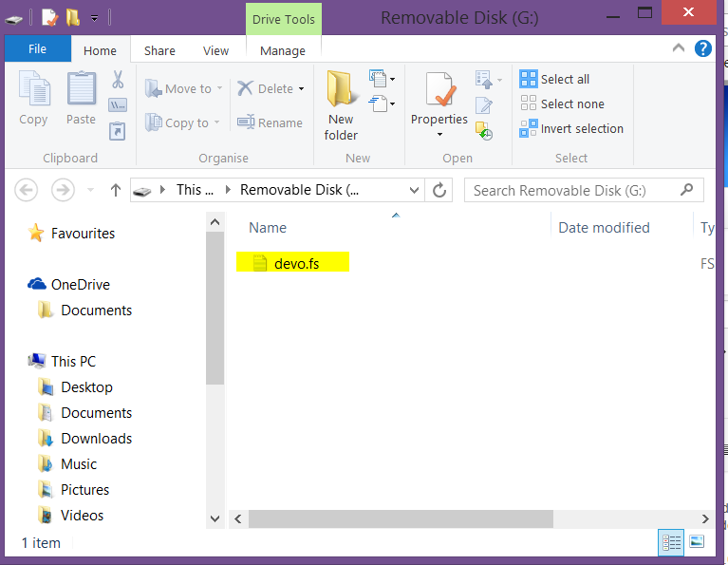Click the drive icon in title bar
The height and width of the screenshot is (565, 728).
(x=14, y=20)
